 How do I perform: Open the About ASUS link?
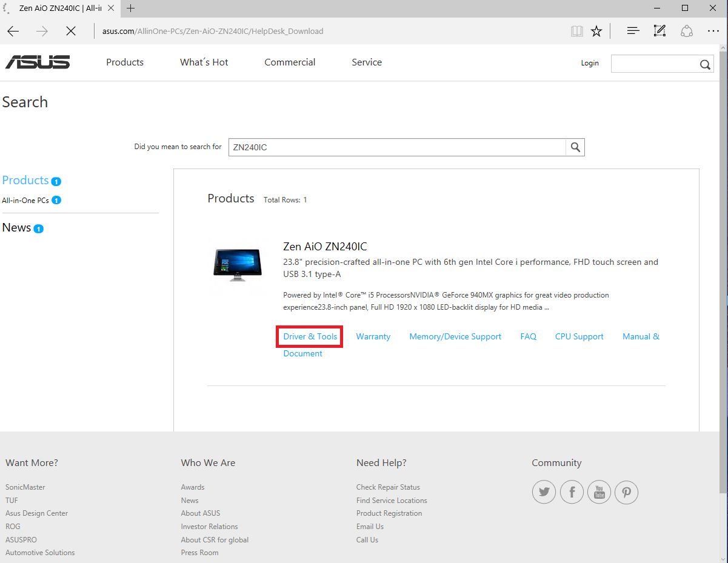coord(201,513)
